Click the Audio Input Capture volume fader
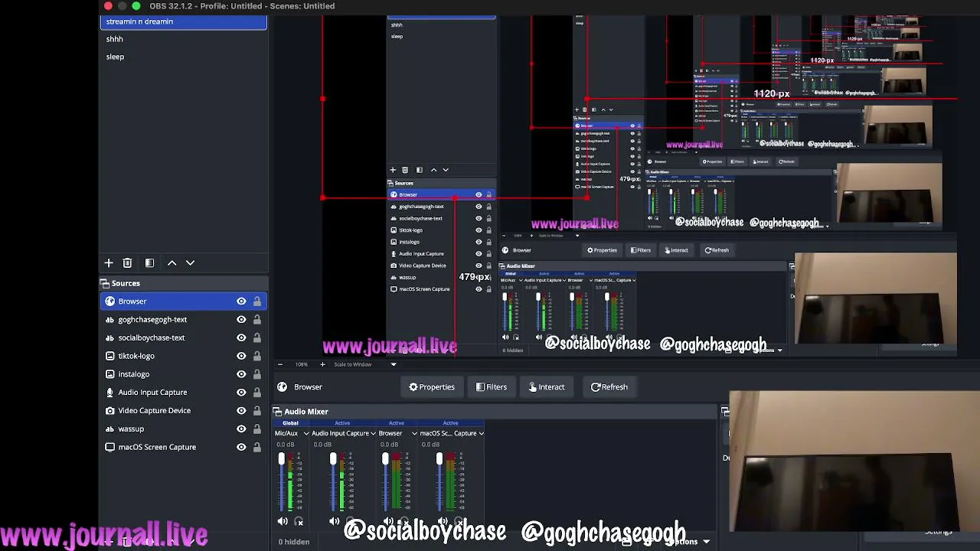The height and width of the screenshot is (551, 980). coord(333,460)
